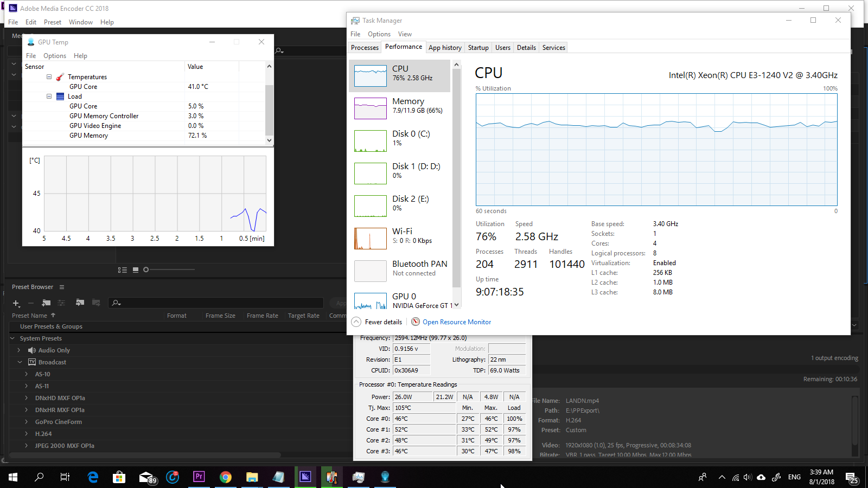Click the Load sensor icon in GPU Temp
This screenshot has height=488, width=868.
tap(60, 97)
